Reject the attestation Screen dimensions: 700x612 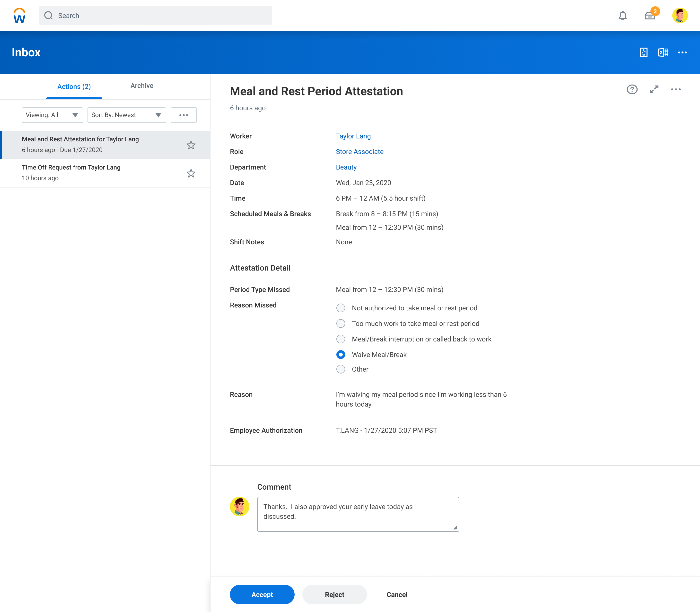click(335, 594)
